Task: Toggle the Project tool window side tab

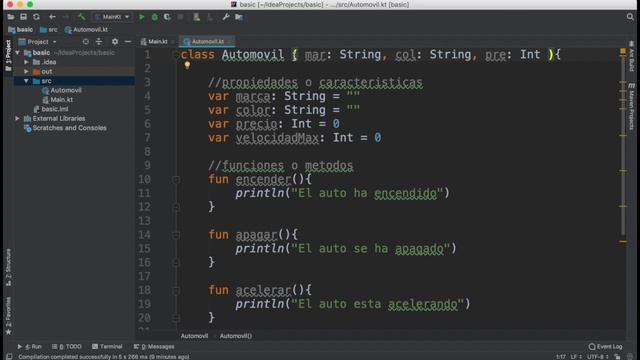Action: pos(8,56)
